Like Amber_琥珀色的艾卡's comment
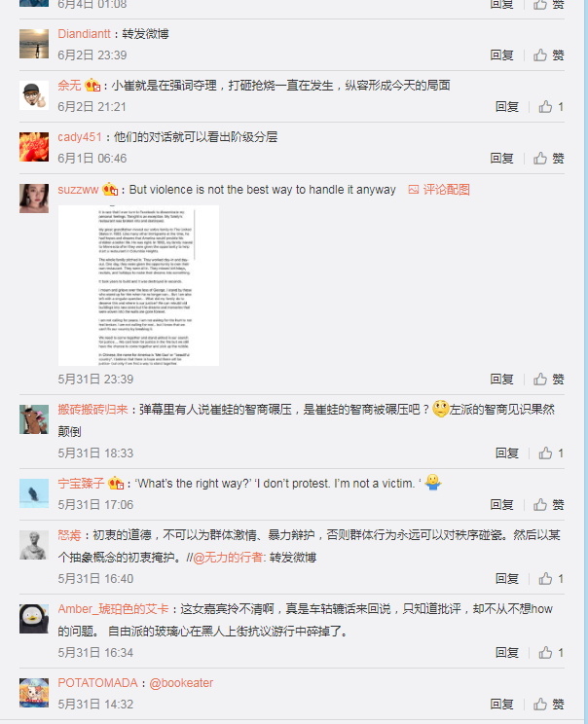The image size is (588, 724). [x=551, y=652]
